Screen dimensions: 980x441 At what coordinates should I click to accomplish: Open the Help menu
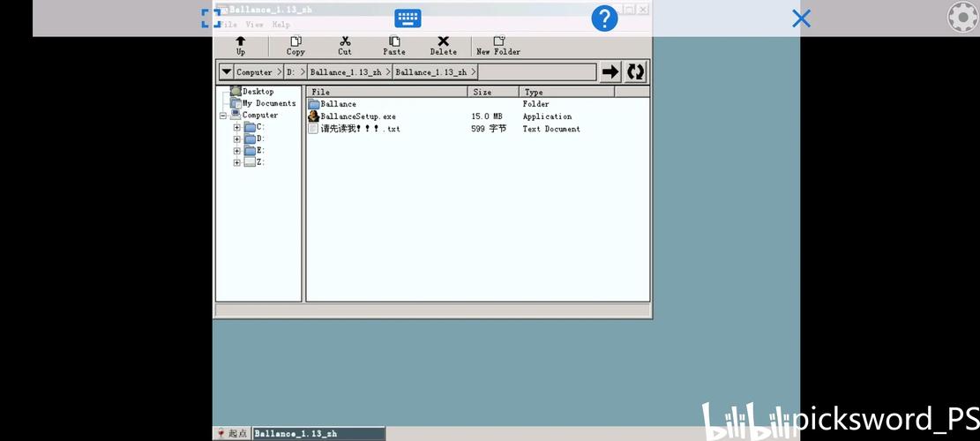(281, 25)
